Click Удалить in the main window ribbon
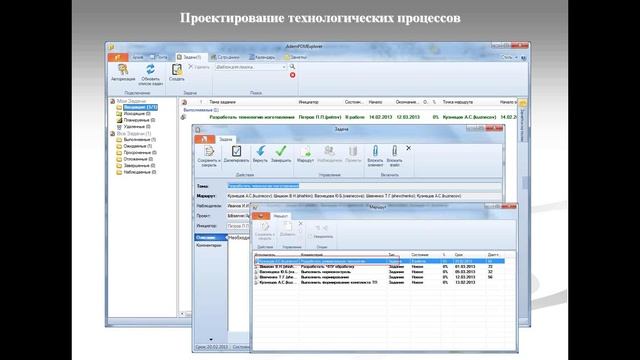 point(199,67)
